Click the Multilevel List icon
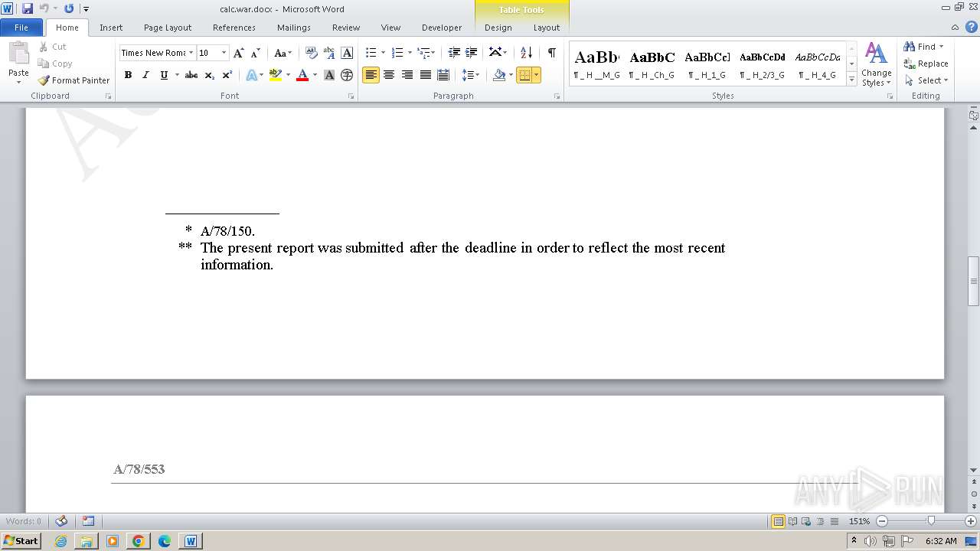 coord(423,53)
